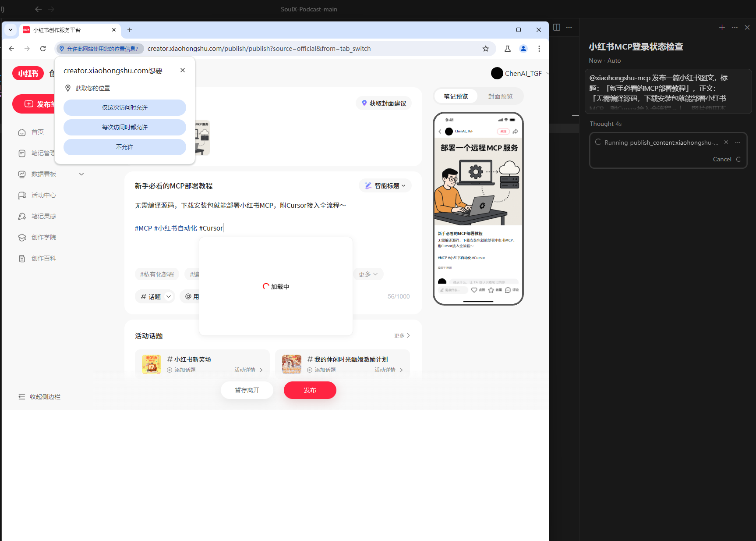Collapse sidebar with 收起侧边栏 icon
756x541 pixels.
(22, 396)
